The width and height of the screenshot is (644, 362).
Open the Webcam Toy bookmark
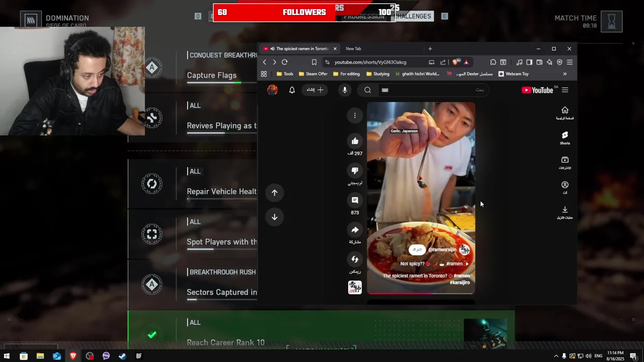[x=514, y=74]
